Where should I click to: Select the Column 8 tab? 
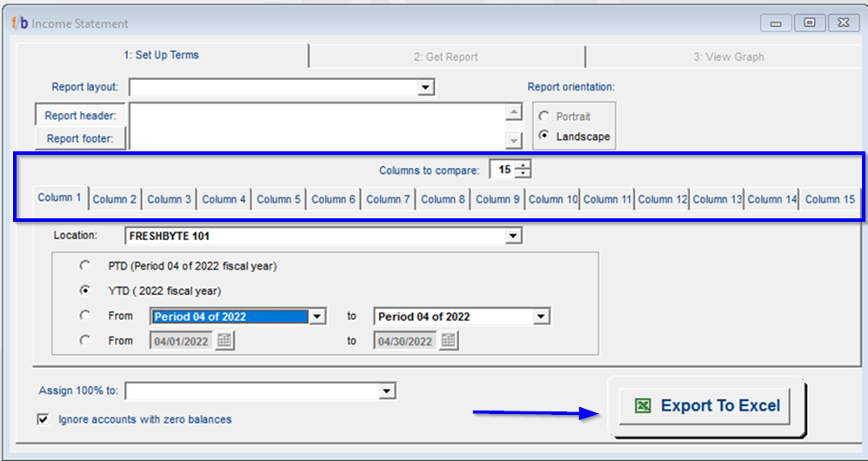444,199
